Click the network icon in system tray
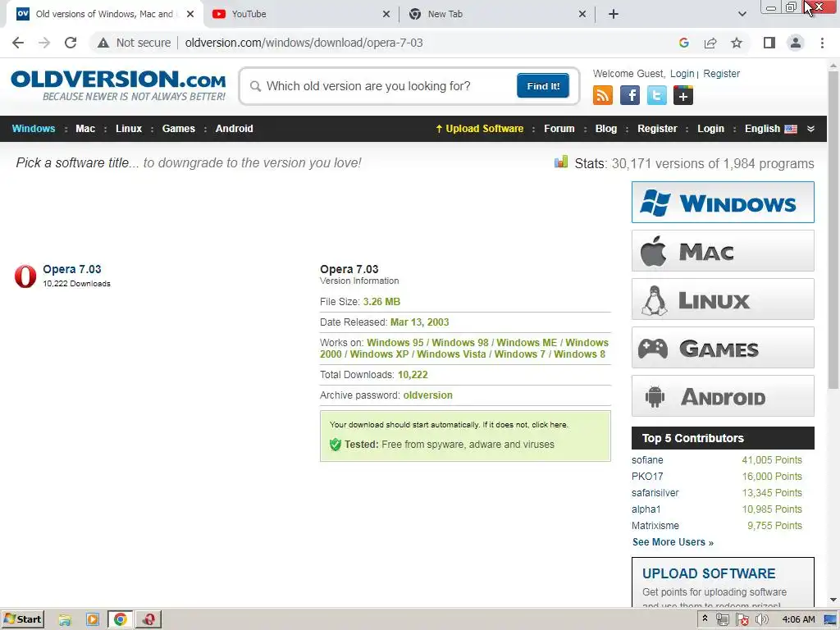The width and height of the screenshot is (840, 630). coord(722,619)
